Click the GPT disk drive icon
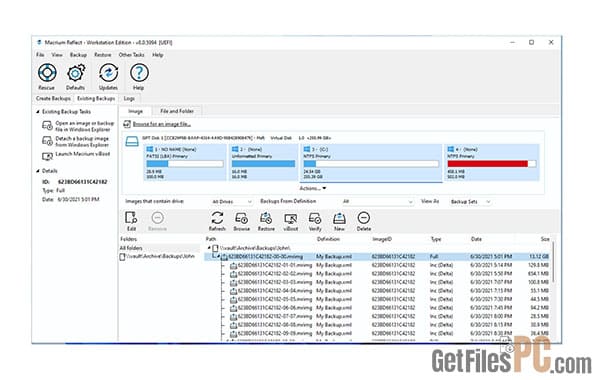 click(x=132, y=142)
